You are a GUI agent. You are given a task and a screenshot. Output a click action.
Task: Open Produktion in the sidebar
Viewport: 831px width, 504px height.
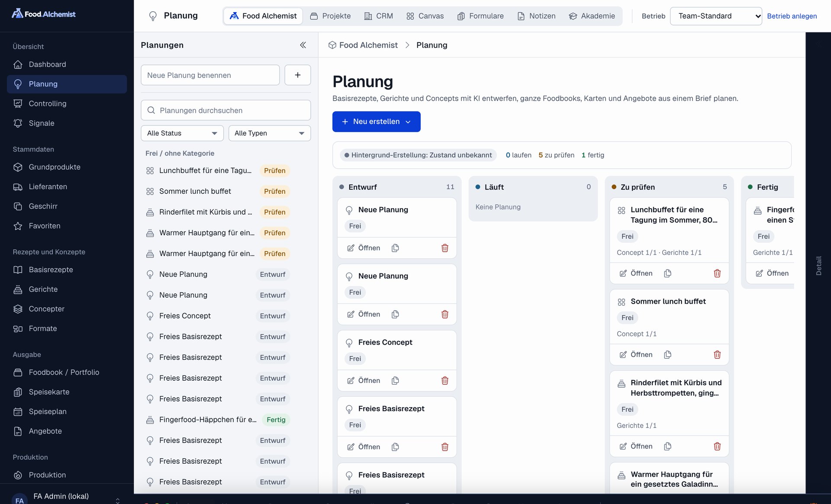(67, 475)
